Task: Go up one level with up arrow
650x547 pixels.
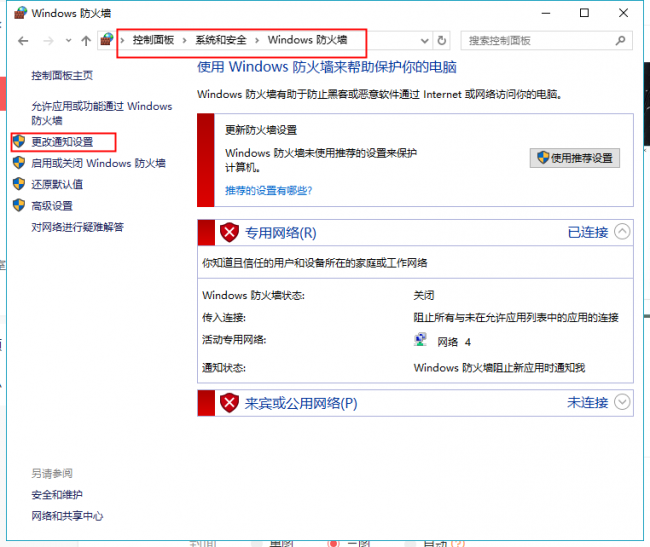Action: click(x=86, y=41)
